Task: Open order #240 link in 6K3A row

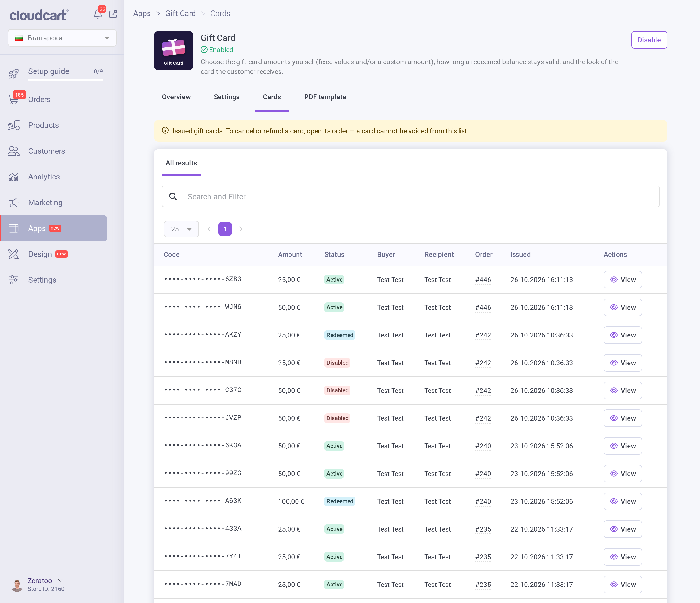Action: (x=483, y=446)
